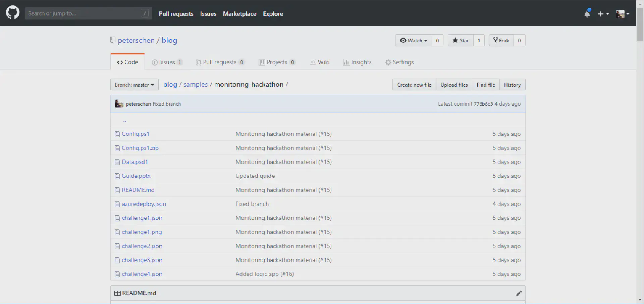This screenshot has height=304, width=644.
Task: Switch to the Code tab
Action: tap(127, 62)
